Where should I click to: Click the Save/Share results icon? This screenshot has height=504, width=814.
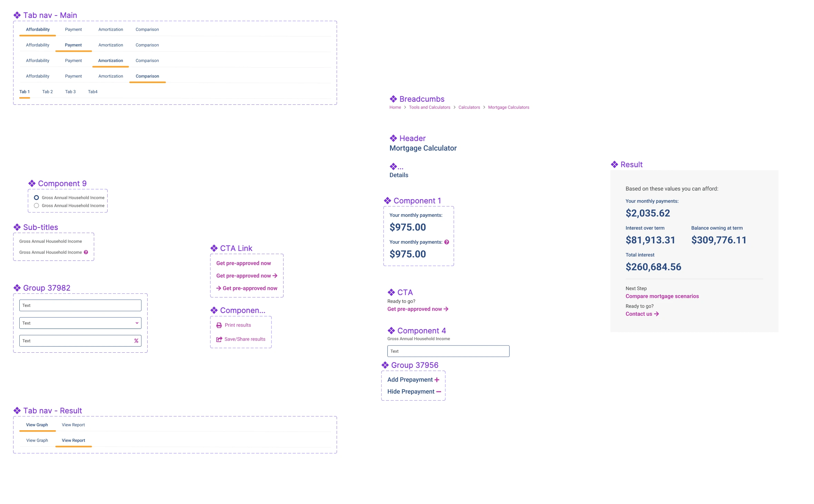tap(219, 339)
